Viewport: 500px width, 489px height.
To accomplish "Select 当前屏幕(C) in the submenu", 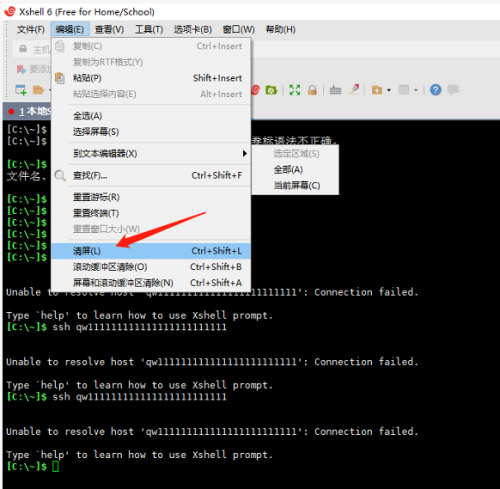I will [x=295, y=185].
